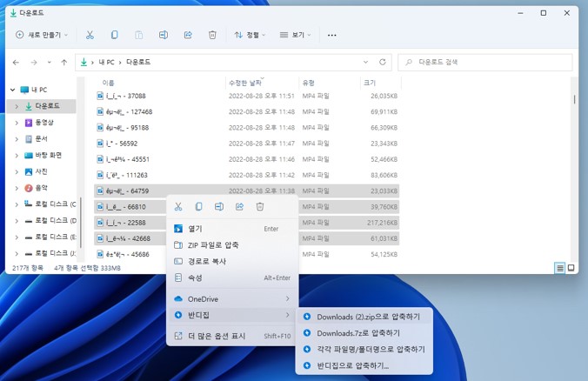Screen dimensions: 588x381
Task: Choose 속성 (Properties) in the context menu
Action: [232, 277]
